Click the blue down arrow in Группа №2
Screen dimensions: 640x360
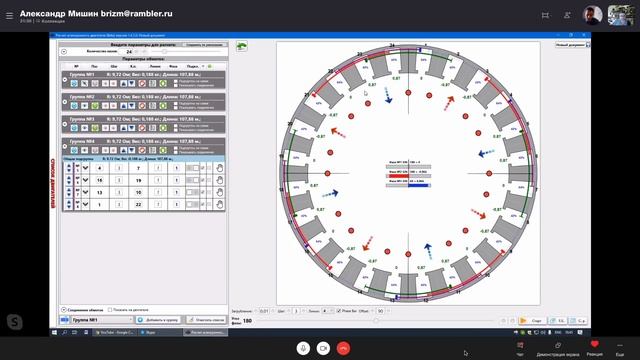click(131, 106)
